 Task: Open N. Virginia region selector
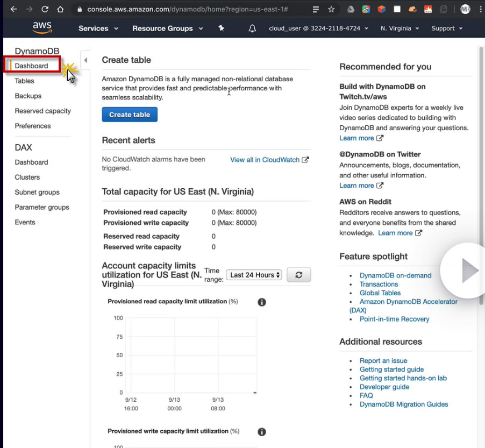[400, 29]
